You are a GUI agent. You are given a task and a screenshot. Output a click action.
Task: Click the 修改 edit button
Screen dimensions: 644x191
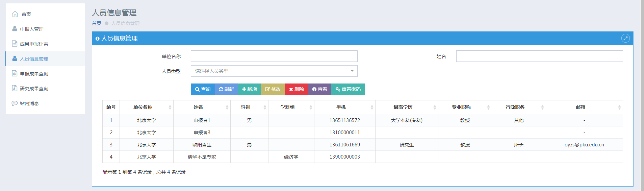click(273, 89)
